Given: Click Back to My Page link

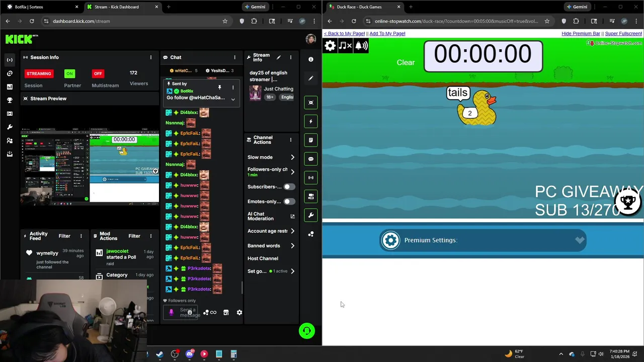Looking at the screenshot, I should 344,34.
